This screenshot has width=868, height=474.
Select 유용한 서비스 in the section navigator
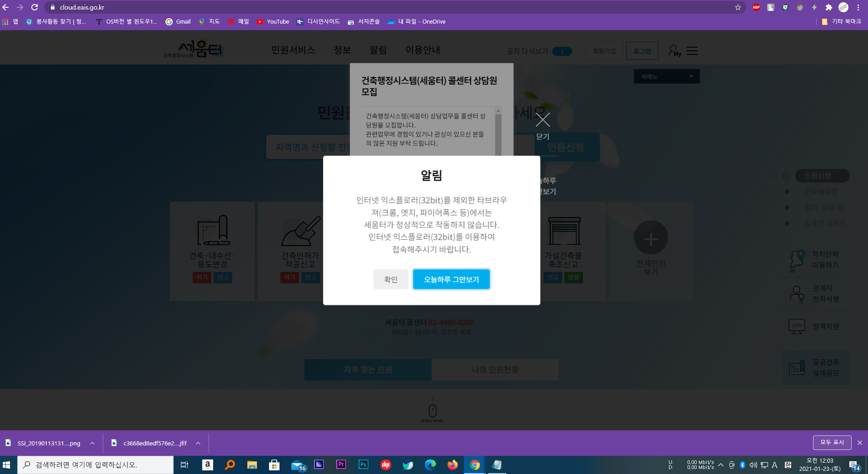(825, 223)
